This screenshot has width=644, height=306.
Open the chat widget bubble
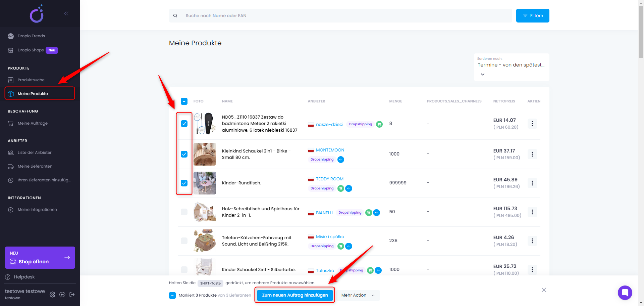(625, 293)
